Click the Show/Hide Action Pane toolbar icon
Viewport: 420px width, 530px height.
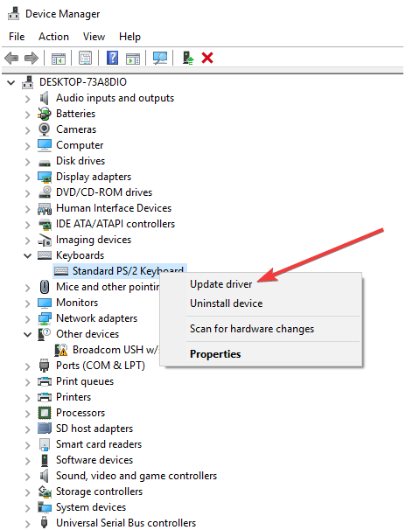pyautogui.click(x=133, y=59)
